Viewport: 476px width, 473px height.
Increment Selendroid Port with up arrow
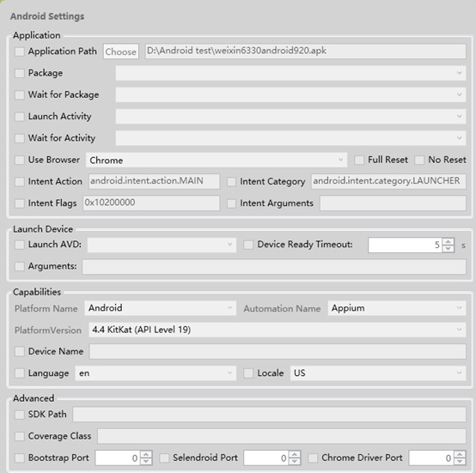295,454
